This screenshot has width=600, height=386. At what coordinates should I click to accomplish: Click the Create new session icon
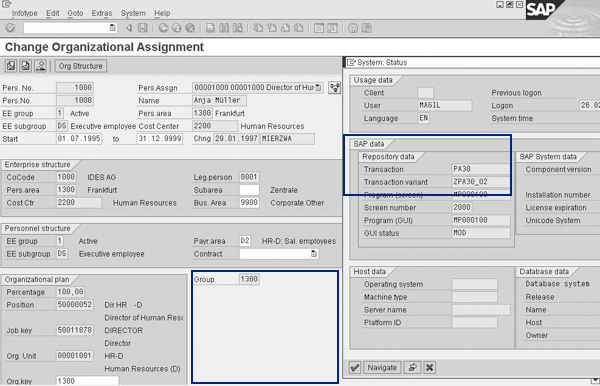click(319, 28)
